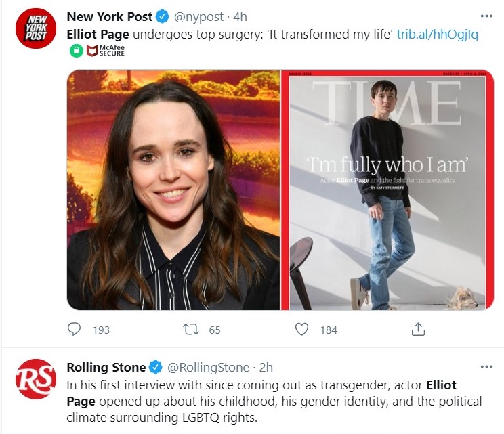Open the New York Post account name
The height and width of the screenshot is (434, 504).
point(110,17)
